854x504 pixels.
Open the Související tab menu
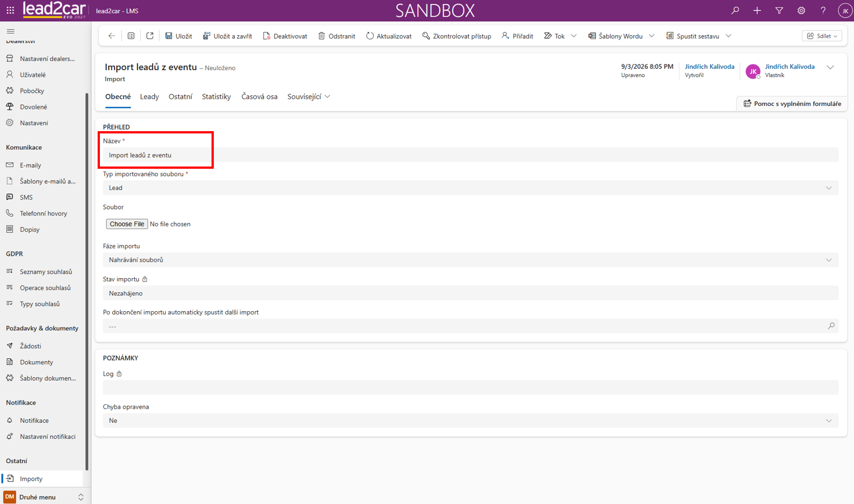pos(309,96)
